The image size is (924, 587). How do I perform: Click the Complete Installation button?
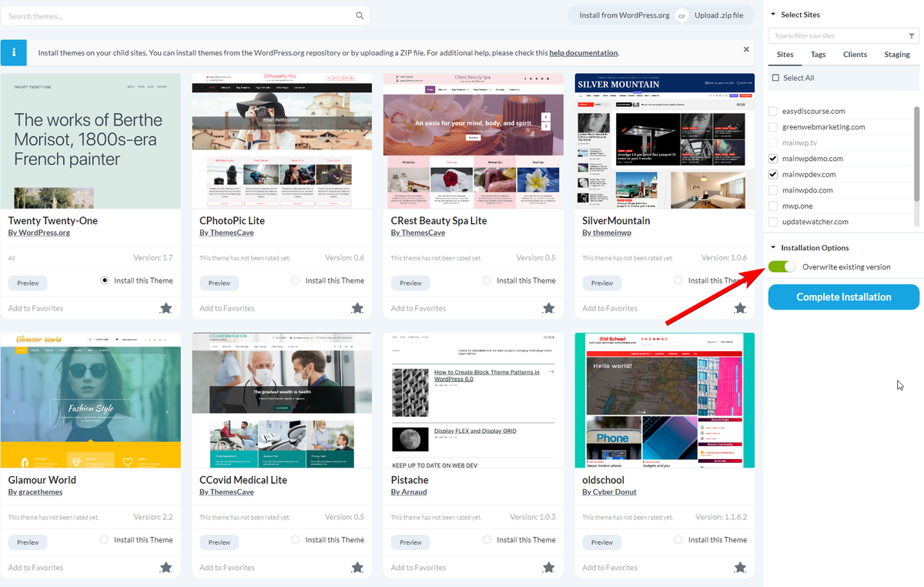pos(844,297)
